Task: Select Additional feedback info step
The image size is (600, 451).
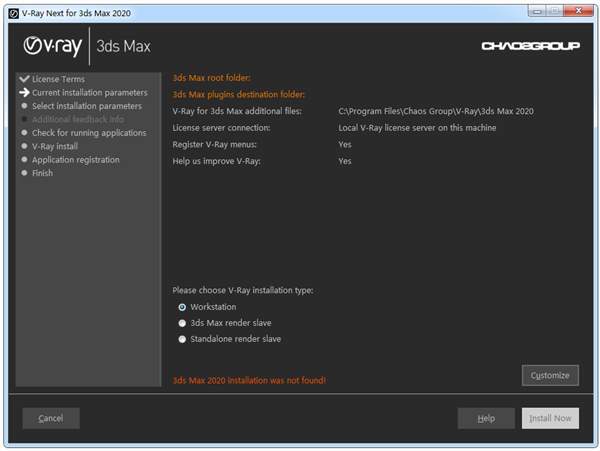Action: [78, 119]
